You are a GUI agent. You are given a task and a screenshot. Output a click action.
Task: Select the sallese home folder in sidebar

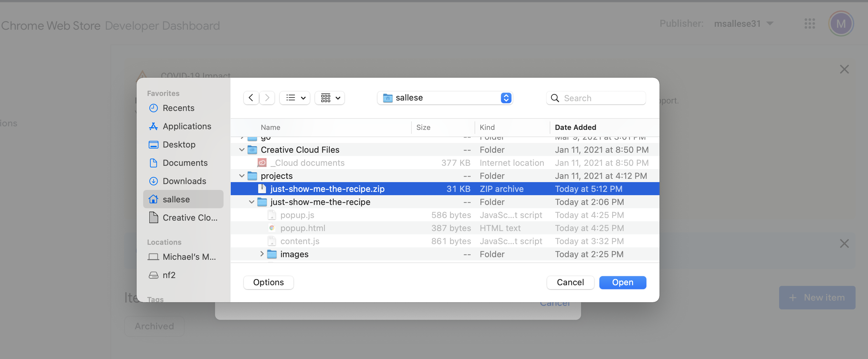[x=183, y=199]
